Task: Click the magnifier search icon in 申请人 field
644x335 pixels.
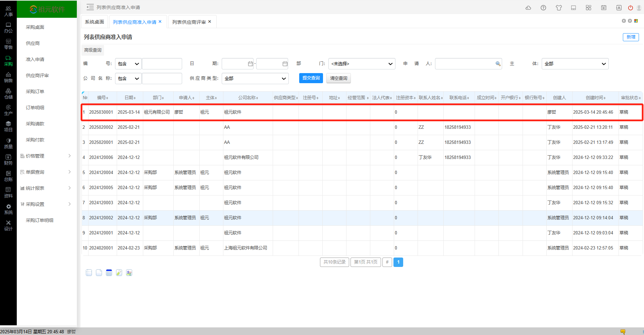Action: coord(498,64)
